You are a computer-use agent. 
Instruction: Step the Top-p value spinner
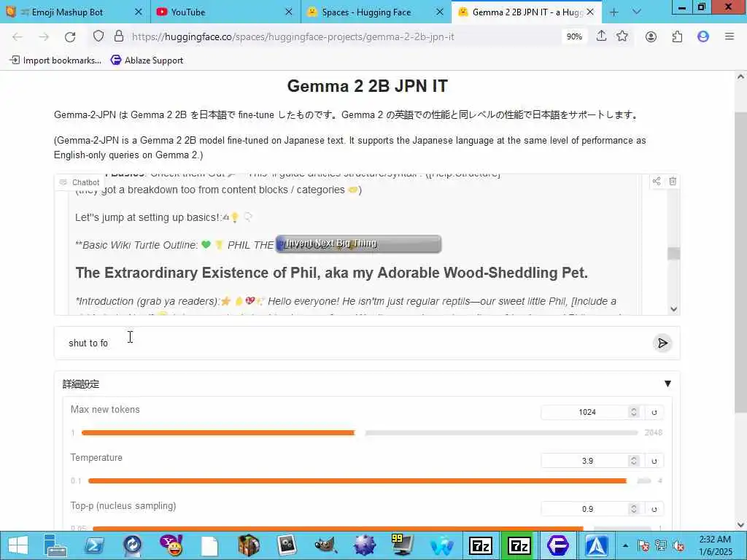pyautogui.click(x=634, y=509)
